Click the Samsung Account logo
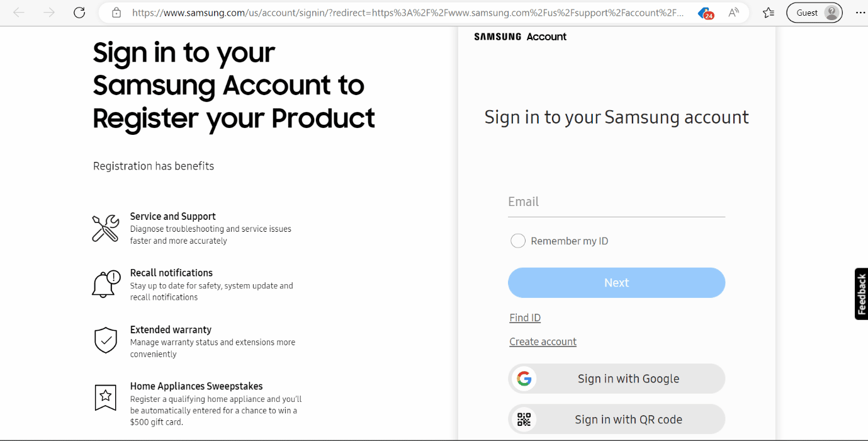 tap(521, 37)
